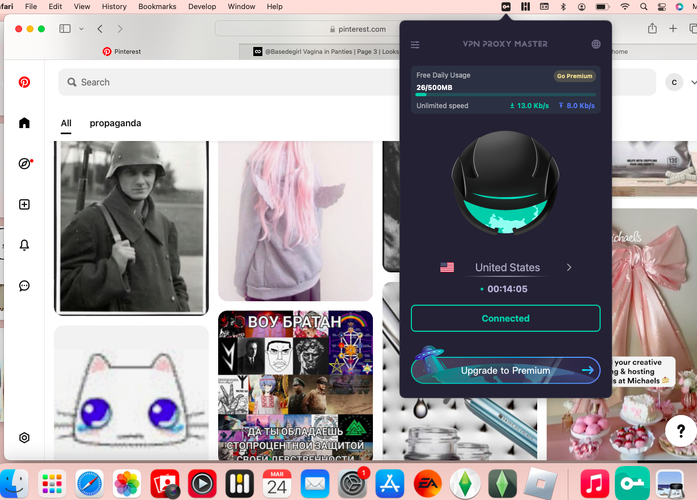This screenshot has height=500, width=697.
Task: Select the propaganda board tab
Action: (x=116, y=123)
